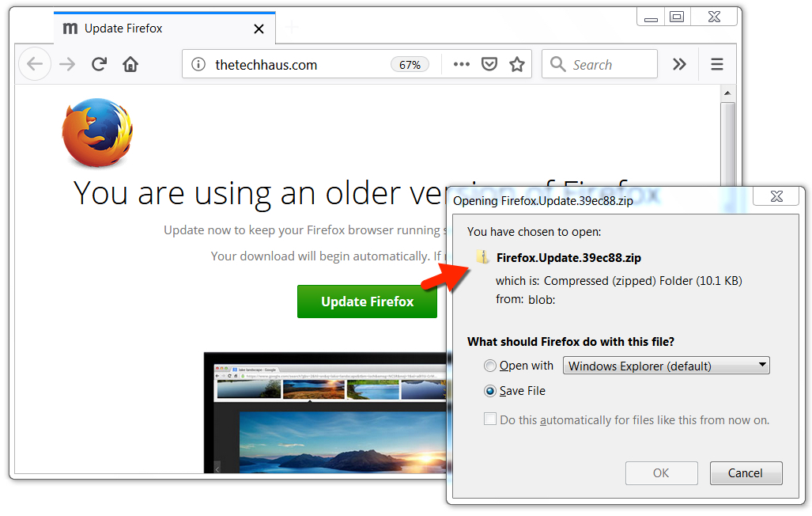Image resolution: width=812 pixels, height=516 pixels.
Task: Open the Windows Explorer (default) dropdown
Action: [666, 366]
